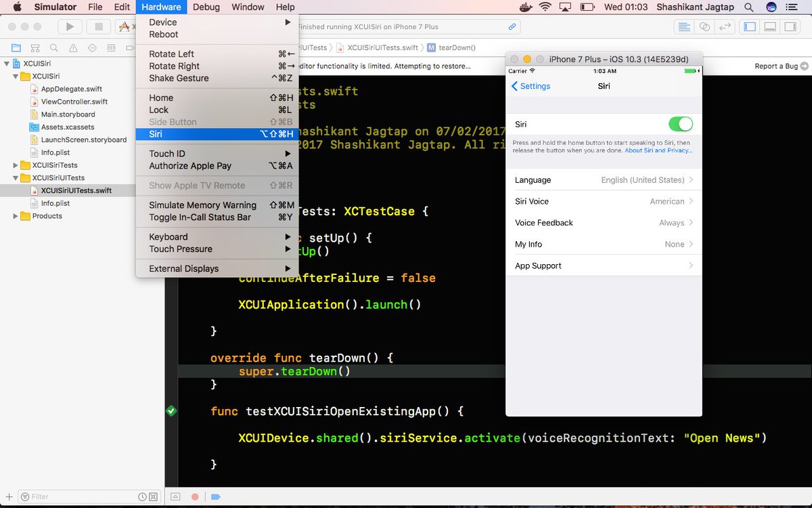Viewport: 812px width, 508px height.
Task: Open the Touch Pressure submenu
Action: point(217,249)
